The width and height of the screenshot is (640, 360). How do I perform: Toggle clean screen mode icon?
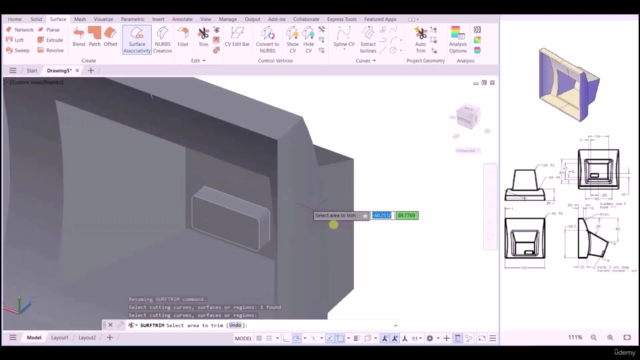point(482,338)
